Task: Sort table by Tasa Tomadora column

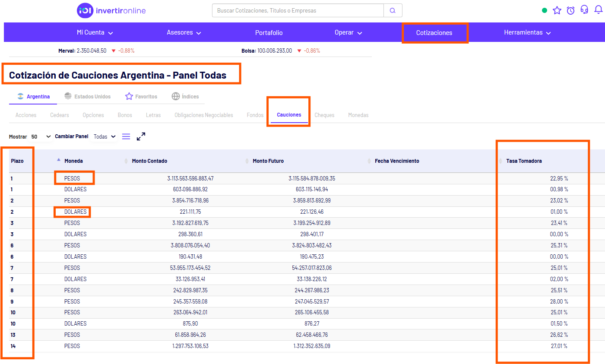Action: [524, 161]
